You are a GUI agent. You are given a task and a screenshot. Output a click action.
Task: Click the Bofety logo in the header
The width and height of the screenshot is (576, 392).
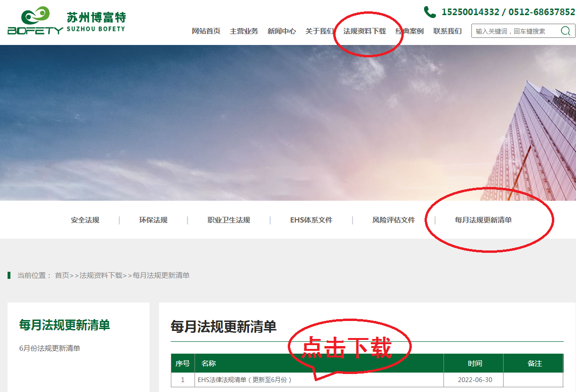click(67, 21)
